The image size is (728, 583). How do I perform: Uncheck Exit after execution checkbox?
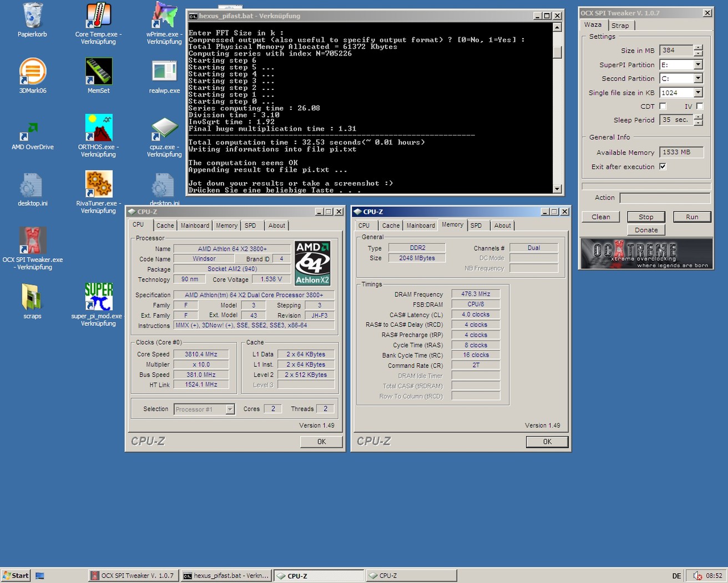(x=663, y=167)
